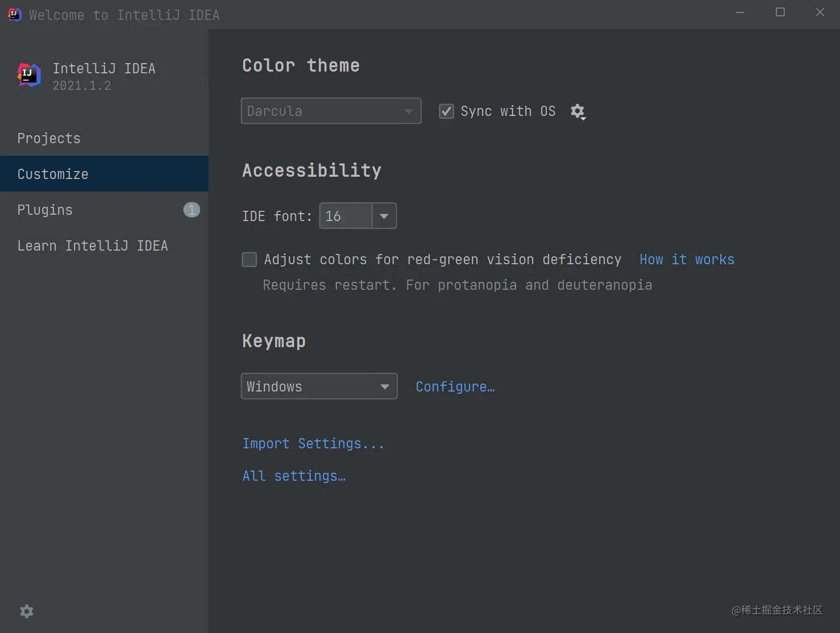
Task: Open Sync with OS gear options
Action: click(x=578, y=111)
